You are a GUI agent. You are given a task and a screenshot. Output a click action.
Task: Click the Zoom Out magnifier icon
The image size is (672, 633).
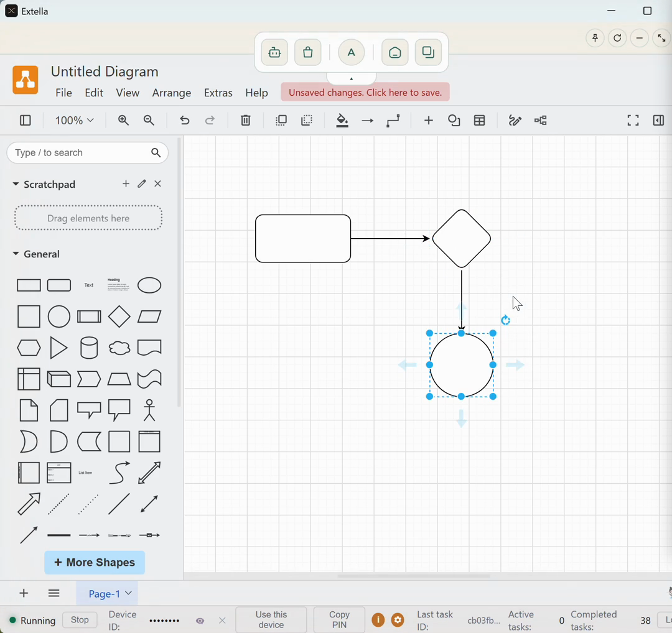pyautogui.click(x=149, y=121)
